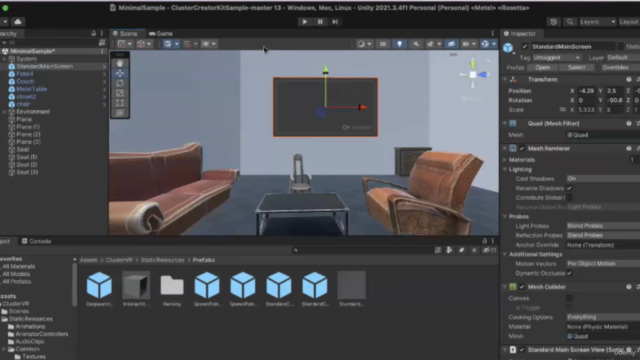The width and height of the screenshot is (640, 360).
Task: Open the Layers dropdown in top bar
Action: pos(598,22)
